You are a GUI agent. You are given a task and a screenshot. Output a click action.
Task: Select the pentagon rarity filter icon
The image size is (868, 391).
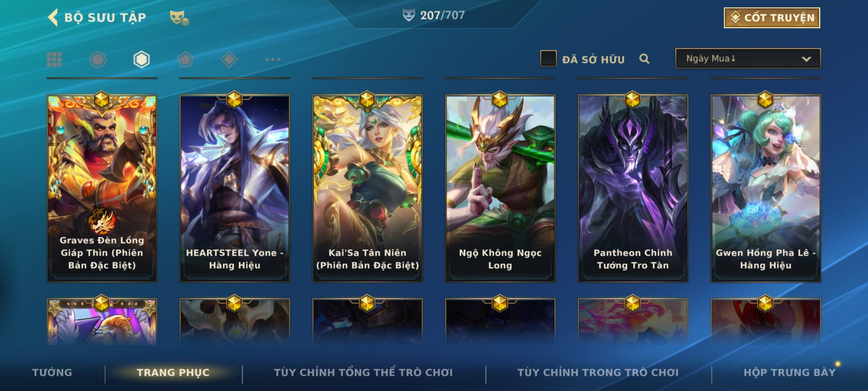pos(185,59)
